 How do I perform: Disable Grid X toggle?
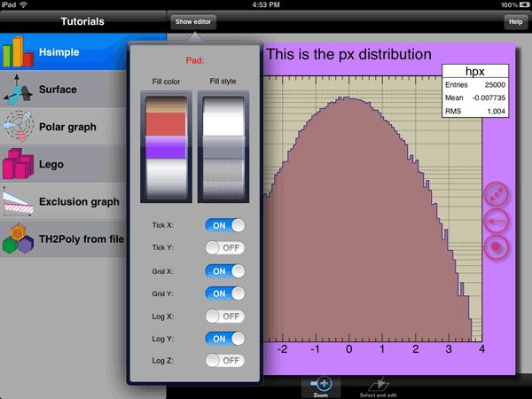click(225, 270)
